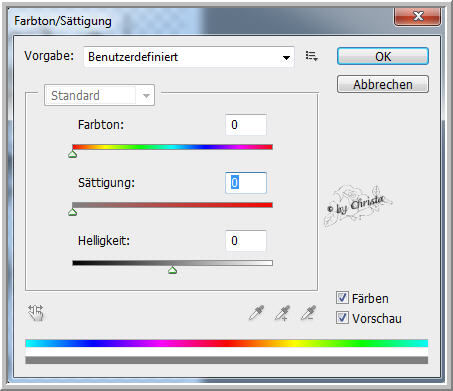Image resolution: width=453 pixels, height=391 pixels.
Task: Click the Sättigung slider handle
Action: [x=73, y=212]
